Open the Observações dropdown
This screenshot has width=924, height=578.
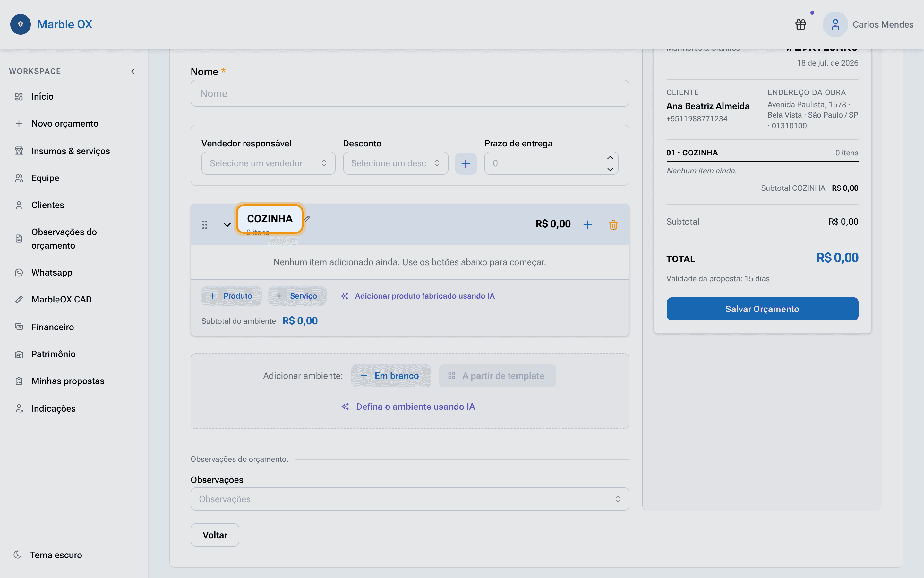[410, 499]
